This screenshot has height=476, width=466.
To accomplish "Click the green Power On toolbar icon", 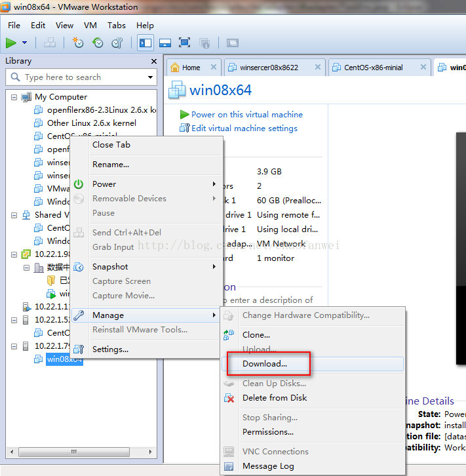I will click(11, 43).
